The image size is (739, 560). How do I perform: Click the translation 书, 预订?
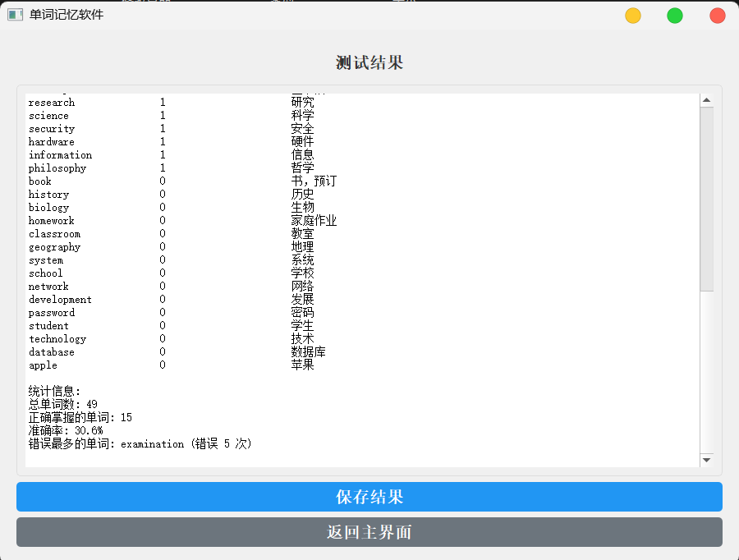point(314,181)
